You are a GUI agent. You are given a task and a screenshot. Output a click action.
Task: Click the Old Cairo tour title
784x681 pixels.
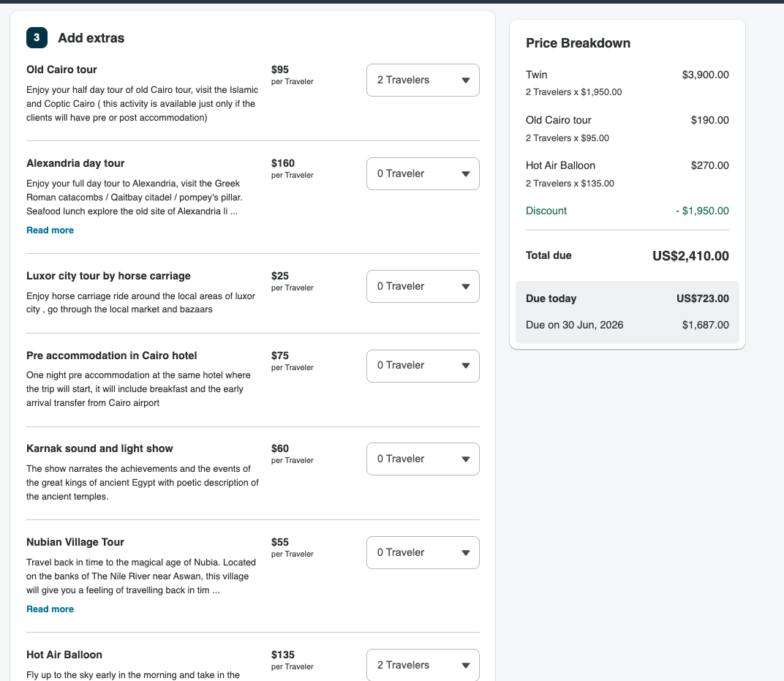[61, 69]
